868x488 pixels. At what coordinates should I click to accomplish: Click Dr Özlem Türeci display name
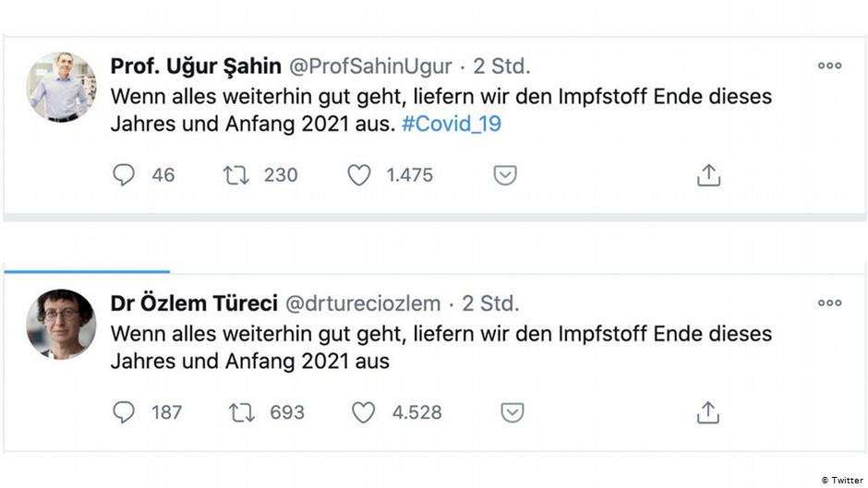click(x=194, y=304)
